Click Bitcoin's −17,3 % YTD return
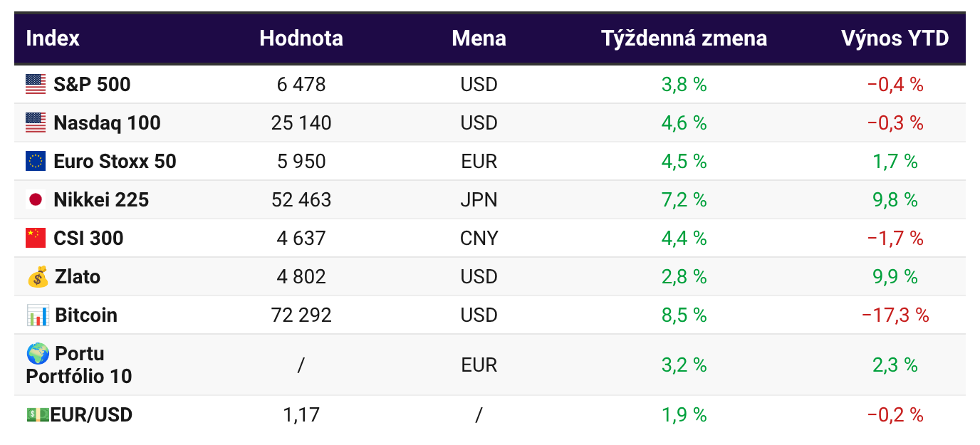This screenshot has width=980, height=445. 895,315
